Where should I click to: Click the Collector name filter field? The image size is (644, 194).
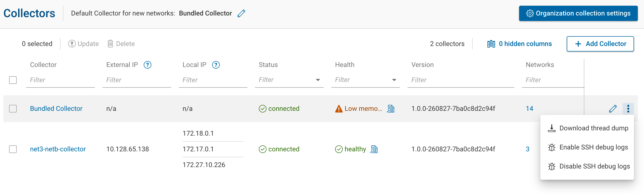point(61,80)
